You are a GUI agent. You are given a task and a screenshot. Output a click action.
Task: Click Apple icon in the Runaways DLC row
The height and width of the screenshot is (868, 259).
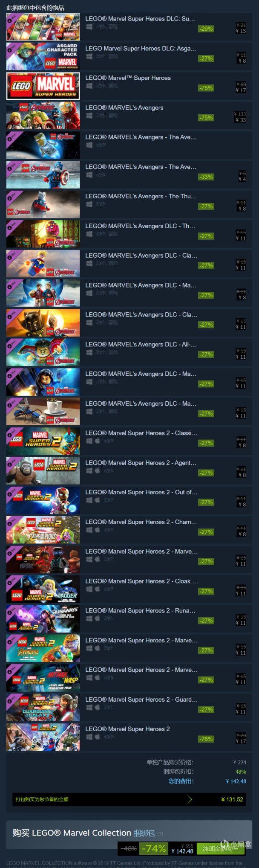pyautogui.click(x=97, y=618)
